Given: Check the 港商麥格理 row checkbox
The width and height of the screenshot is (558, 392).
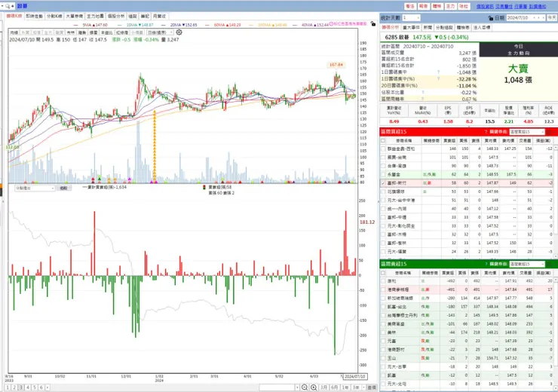Looking at the screenshot, I should tap(383, 289).
